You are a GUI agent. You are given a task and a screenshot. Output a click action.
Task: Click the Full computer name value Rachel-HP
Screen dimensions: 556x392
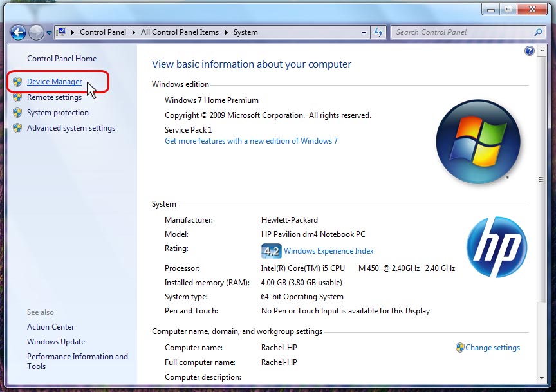point(279,362)
